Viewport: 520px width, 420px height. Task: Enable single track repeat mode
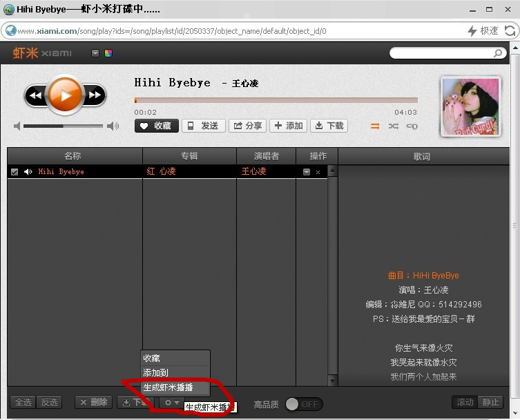[x=412, y=126]
